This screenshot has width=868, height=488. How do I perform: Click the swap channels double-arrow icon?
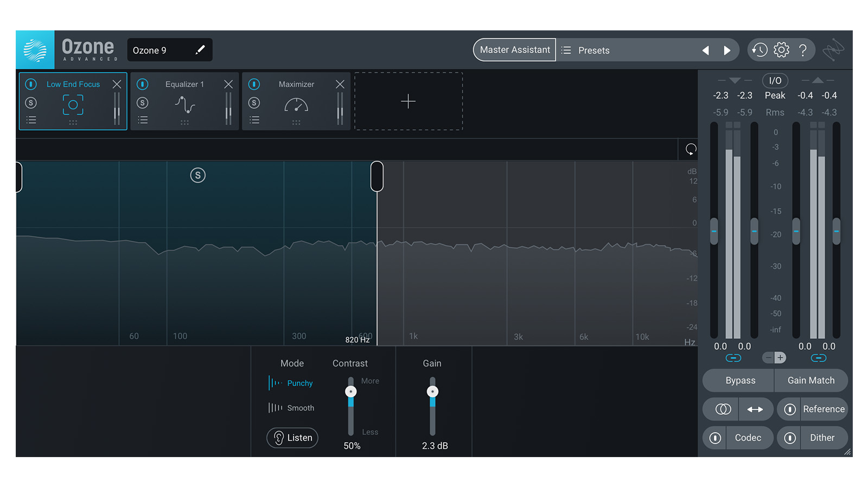(755, 409)
